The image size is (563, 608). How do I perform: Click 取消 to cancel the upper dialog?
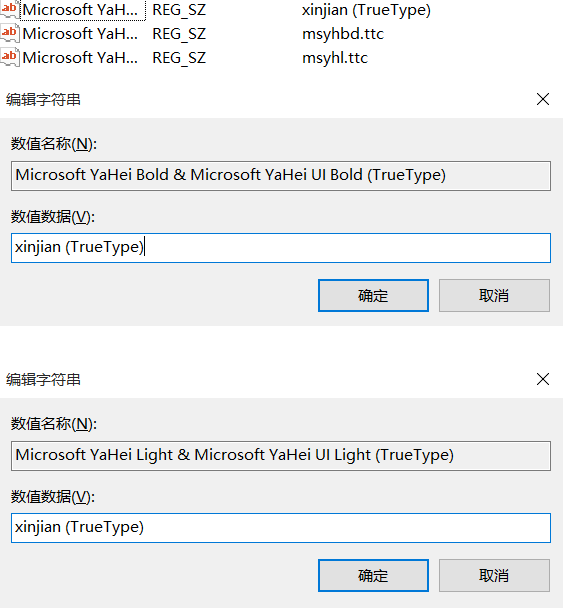click(494, 295)
